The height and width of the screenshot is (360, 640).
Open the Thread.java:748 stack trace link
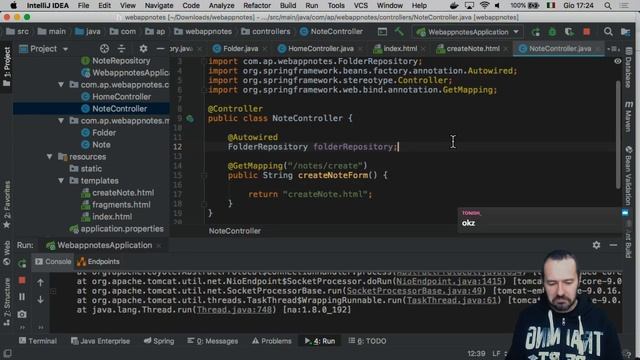tap(234, 310)
